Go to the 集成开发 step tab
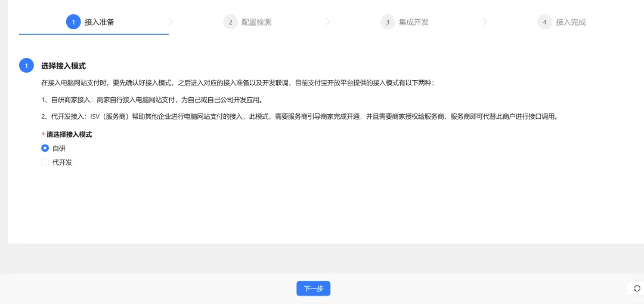Viewport: 644px width, 304px height. [x=413, y=22]
